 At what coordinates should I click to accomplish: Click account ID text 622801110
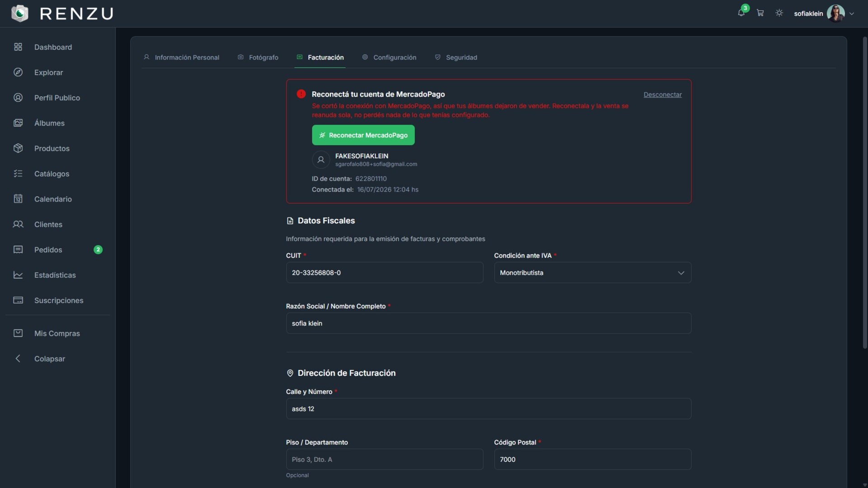point(371,178)
